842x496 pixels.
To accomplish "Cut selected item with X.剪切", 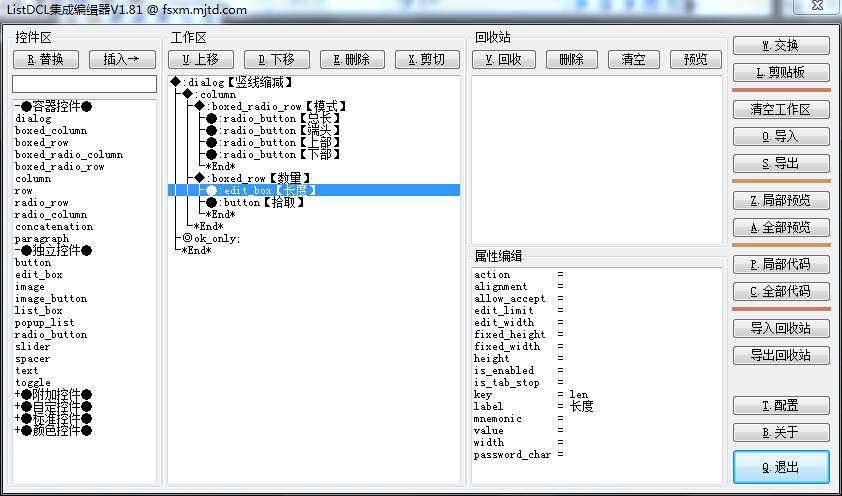I will [x=427, y=59].
